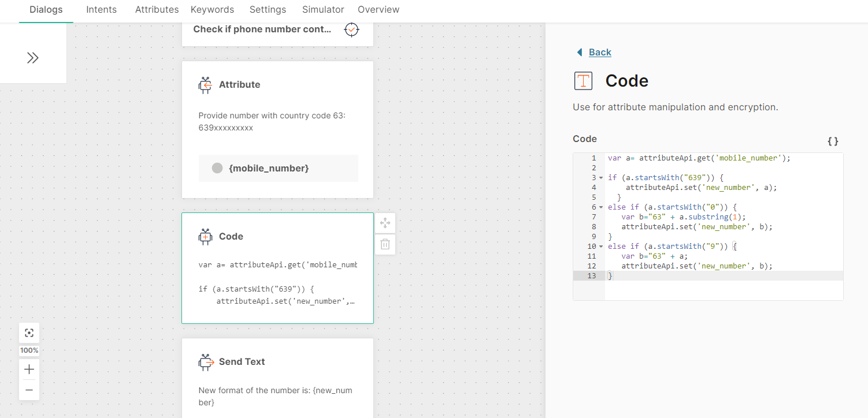Click the Code element type icon in the panel
The width and height of the screenshot is (868, 418).
tap(583, 81)
